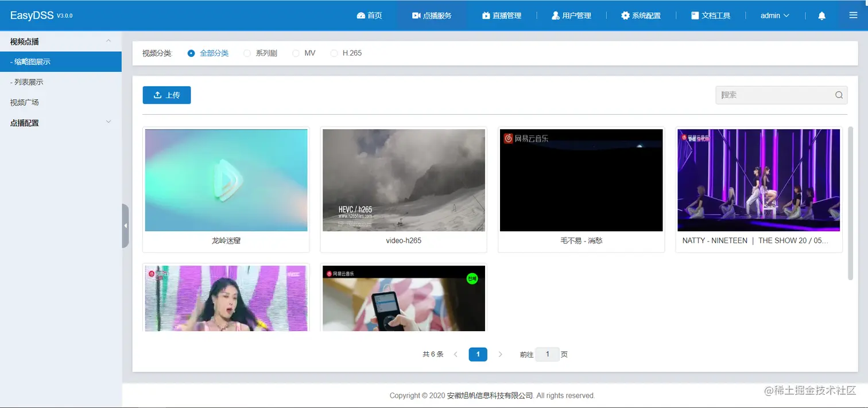Open 文档工具 top menu

tap(711, 15)
